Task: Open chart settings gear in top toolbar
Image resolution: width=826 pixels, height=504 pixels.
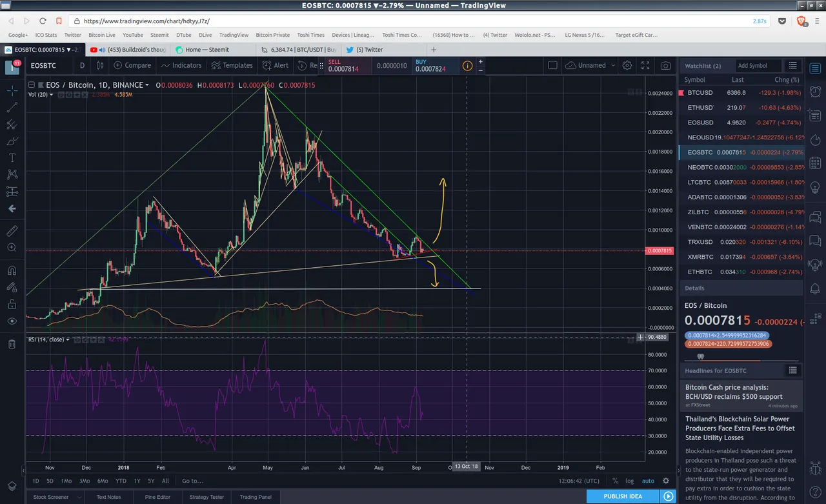Action: click(627, 65)
